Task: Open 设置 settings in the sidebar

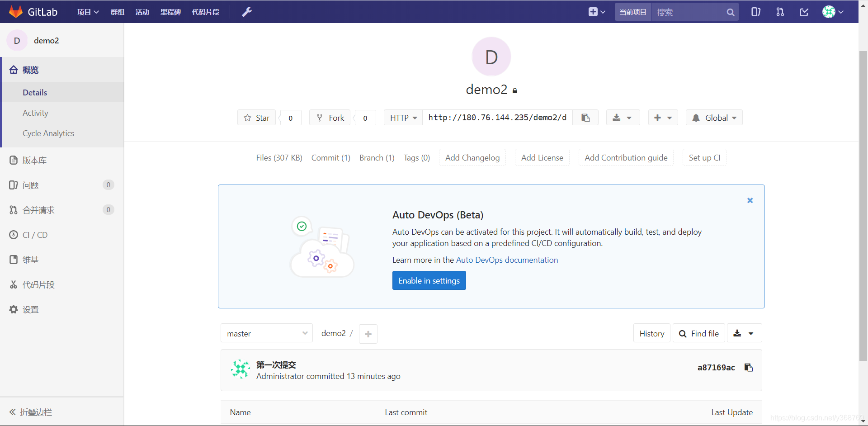Action: coord(62,309)
